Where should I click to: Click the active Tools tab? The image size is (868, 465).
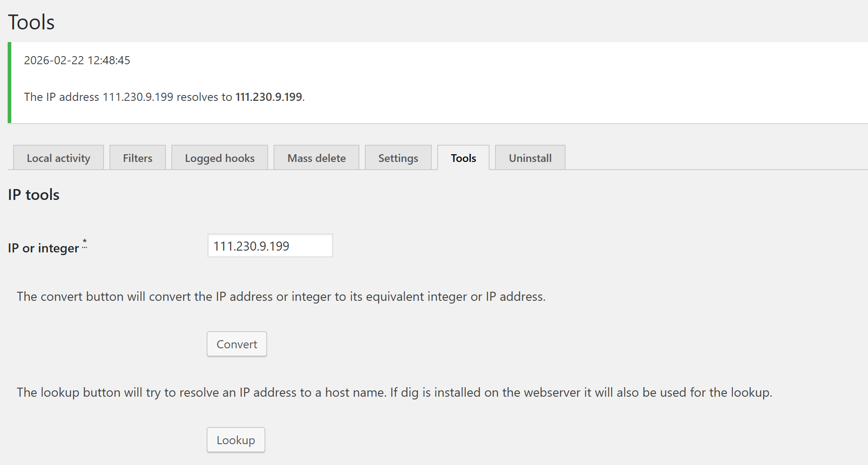tap(463, 158)
